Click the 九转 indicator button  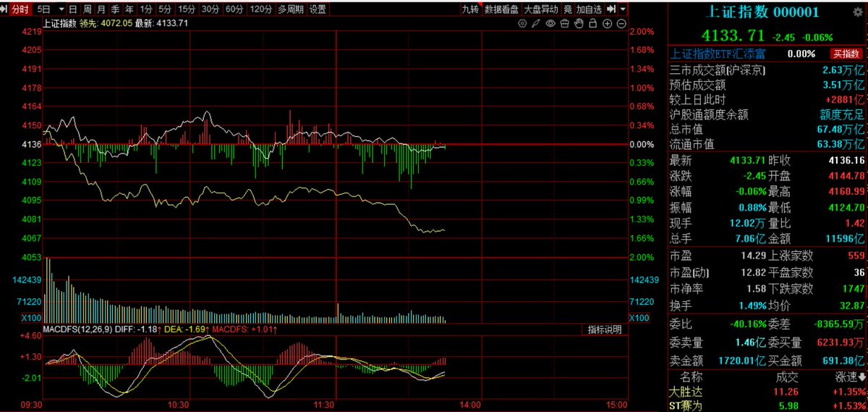(470, 9)
